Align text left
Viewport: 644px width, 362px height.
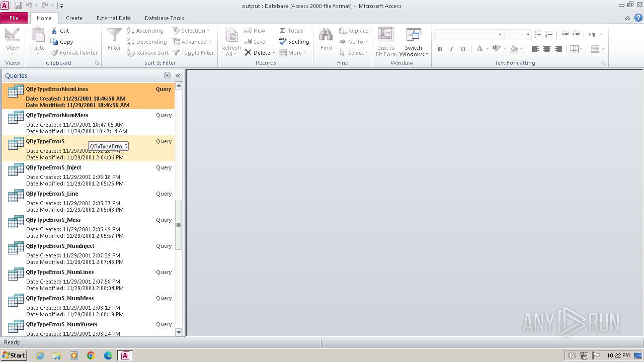(535, 49)
